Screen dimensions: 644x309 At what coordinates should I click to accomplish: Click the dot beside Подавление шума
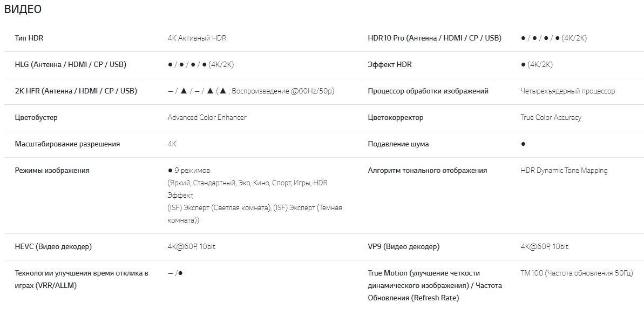pos(523,144)
